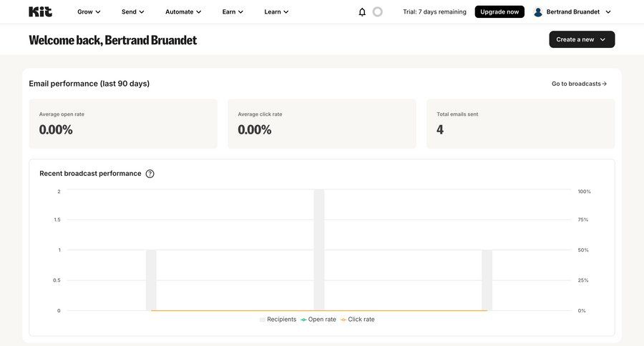Follow the Go to broadcasts link
This screenshot has width=644, height=346.
click(x=579, y=84)
